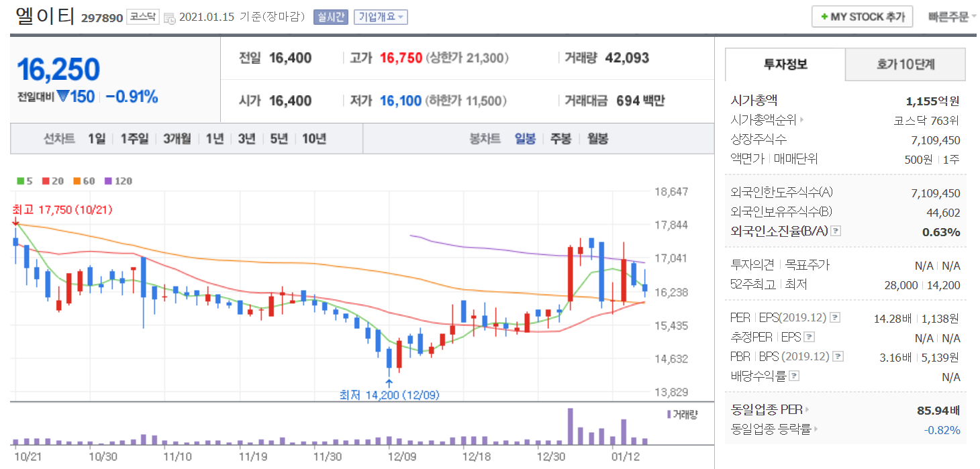Click the red 최고 arrow marker on chart
The image size is (980, 469).
coord(15,221)
